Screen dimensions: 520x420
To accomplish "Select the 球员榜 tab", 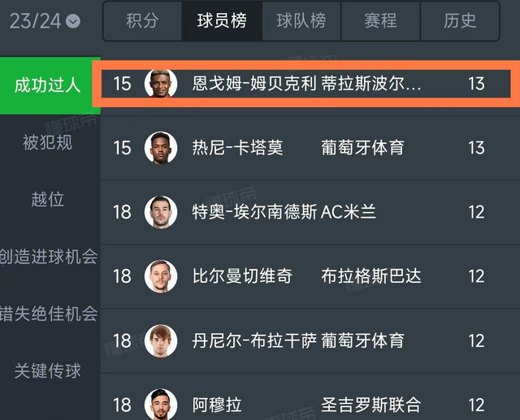I will (222, 21).
